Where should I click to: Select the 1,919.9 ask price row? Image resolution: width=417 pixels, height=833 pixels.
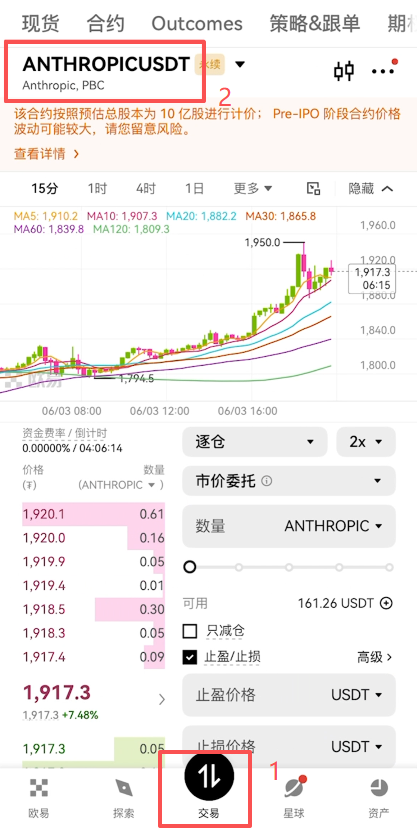tap(93, 562)
